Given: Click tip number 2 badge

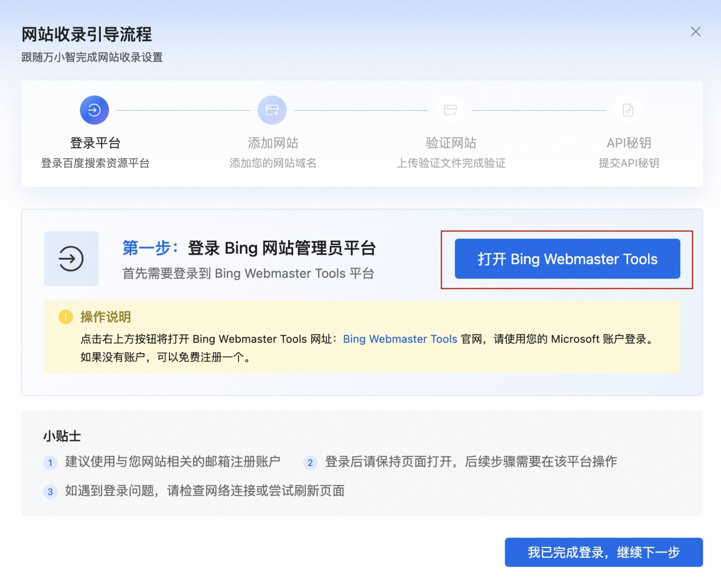Looking at the screenshot, I should point(310,463).
